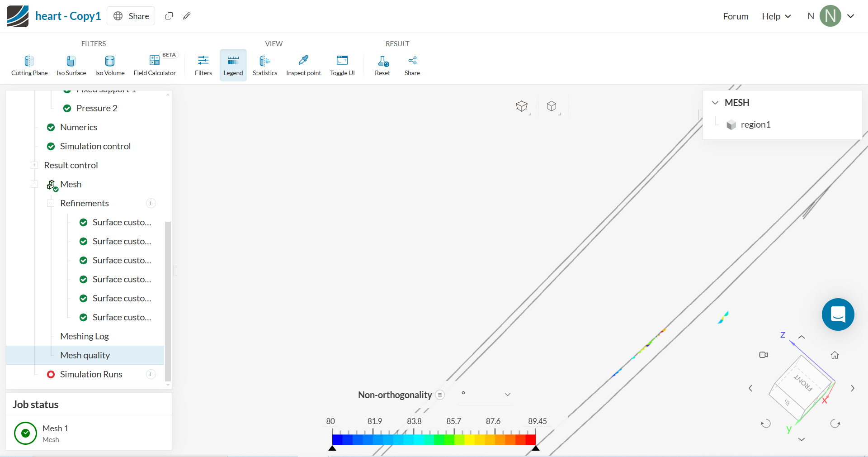Image resolution: width=868 pixels, height=457 pixels.
Task: Open the Field Calculator
Action: coord(155,65)
